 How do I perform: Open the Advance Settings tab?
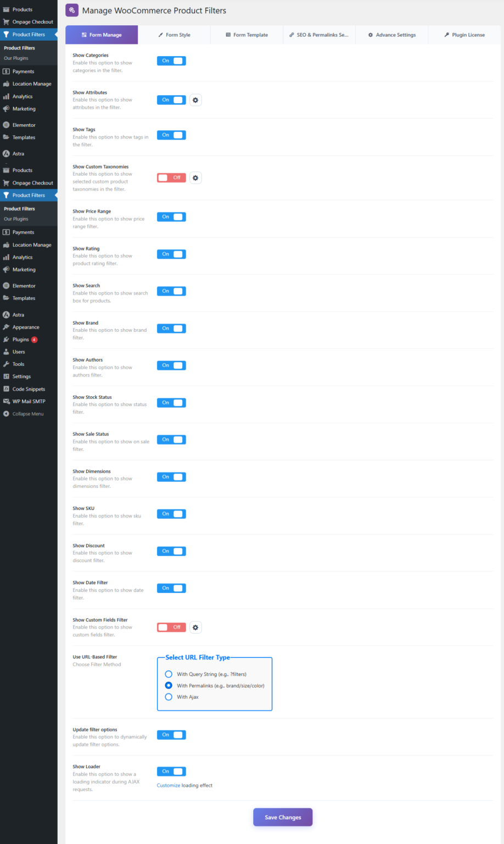point(391,35)
